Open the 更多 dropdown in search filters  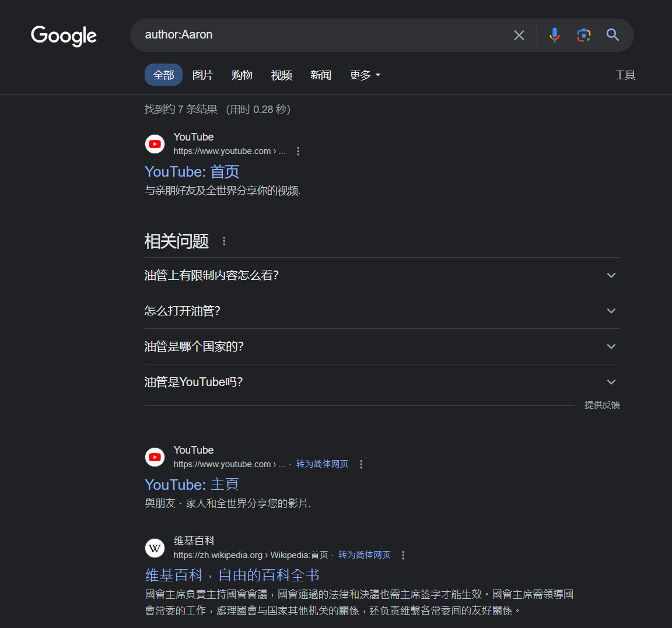click(x=365, y=75)
